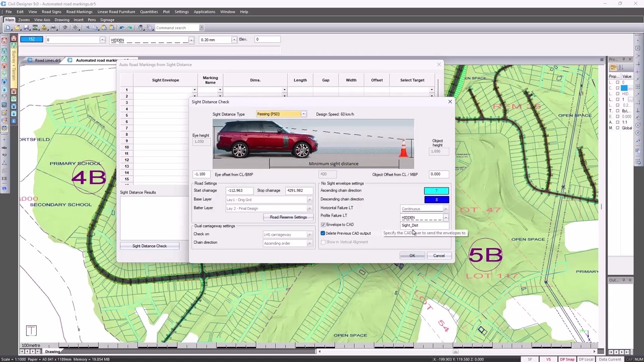Click the New document icon in the toolbar
The image size is (644, 362).
8,28
